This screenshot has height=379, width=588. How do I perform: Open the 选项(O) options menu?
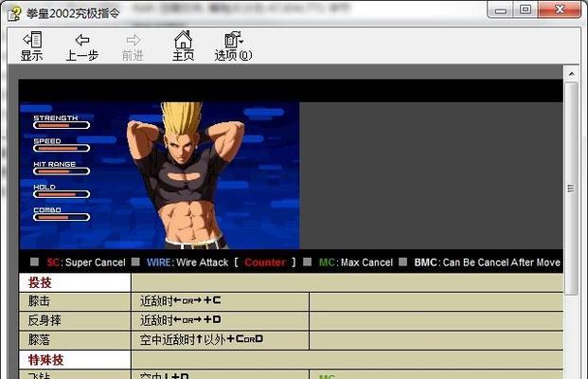233,46
